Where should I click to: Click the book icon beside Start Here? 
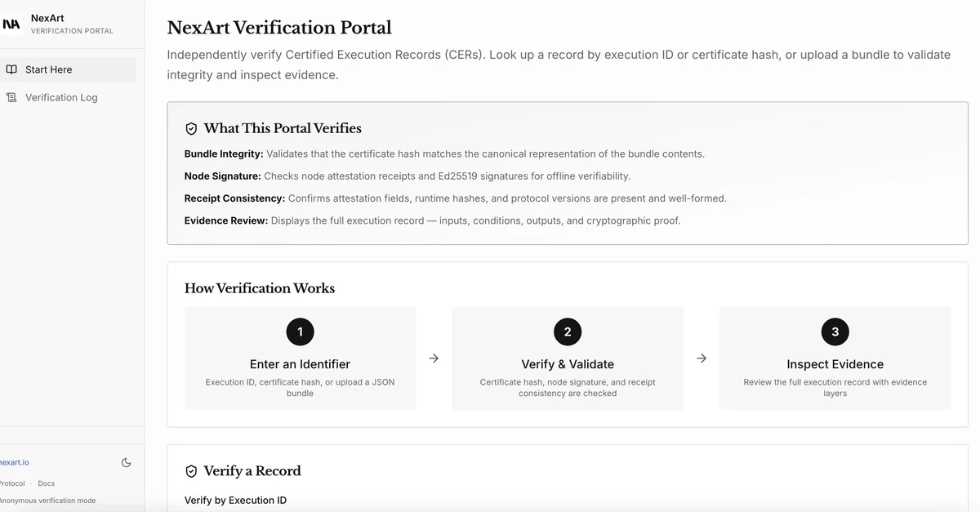[11, 69]
